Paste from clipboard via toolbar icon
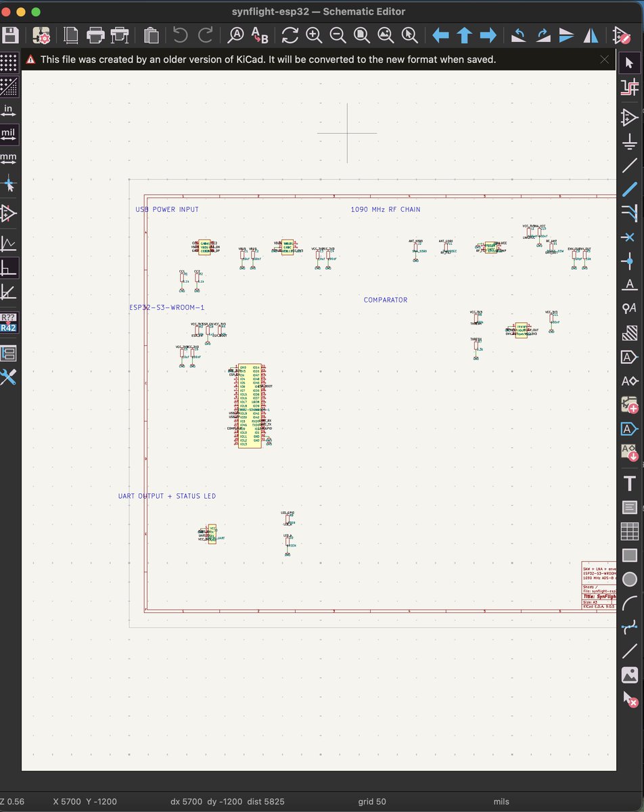Viewport: 644px width, 812px height. point(152,35)
